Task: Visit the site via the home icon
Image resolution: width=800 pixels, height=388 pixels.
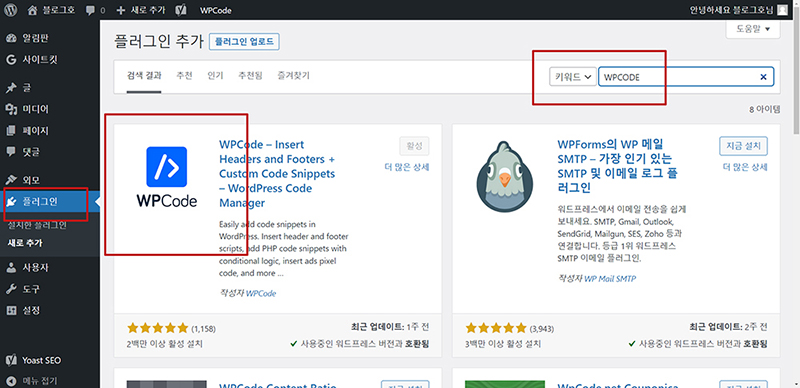Action: click(x=33, y=10)
